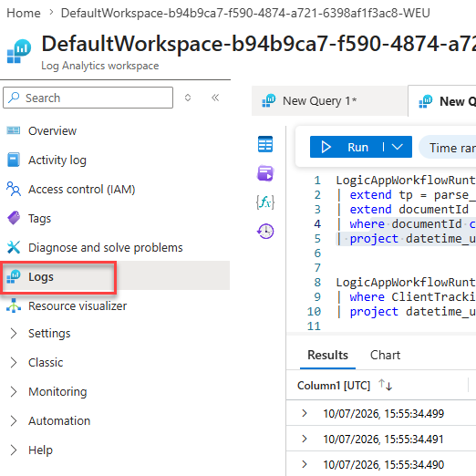The image size is (476, 476).
Task: Click the Run play triangle icon
Action: point(326,147)
